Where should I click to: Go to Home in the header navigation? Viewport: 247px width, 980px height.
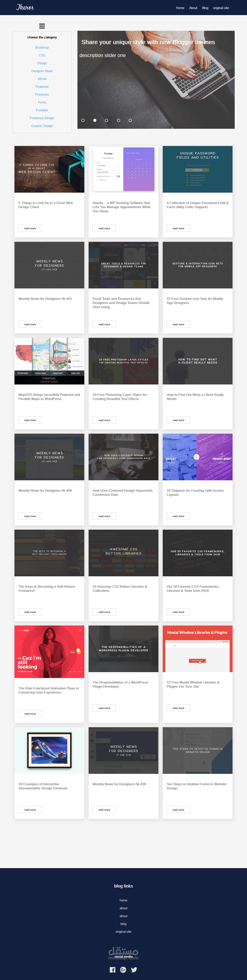tap(180, 8)
